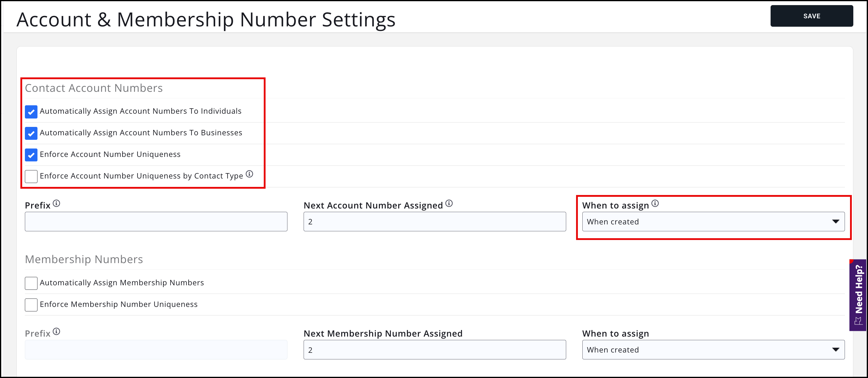Screen dimensions: 868x378
Task: Click the Next Membership Number Assigned field
Action: pyautogui.click(x=435, y=350)
